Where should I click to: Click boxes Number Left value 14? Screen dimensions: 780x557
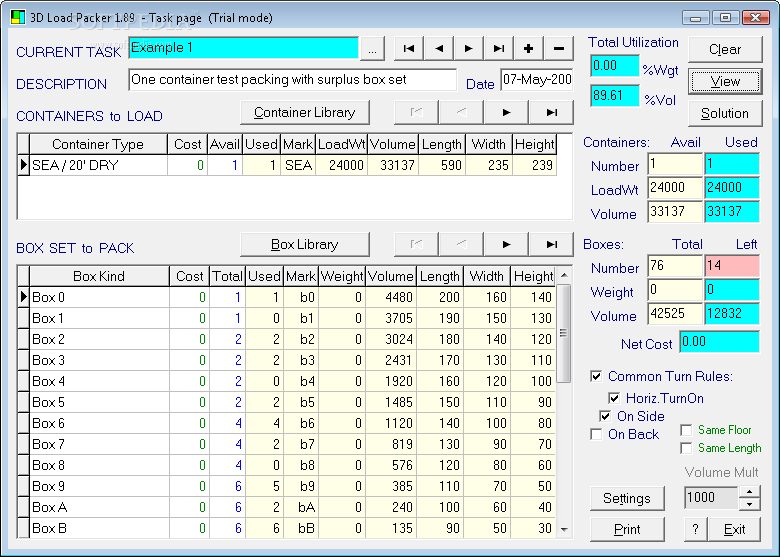732,266
